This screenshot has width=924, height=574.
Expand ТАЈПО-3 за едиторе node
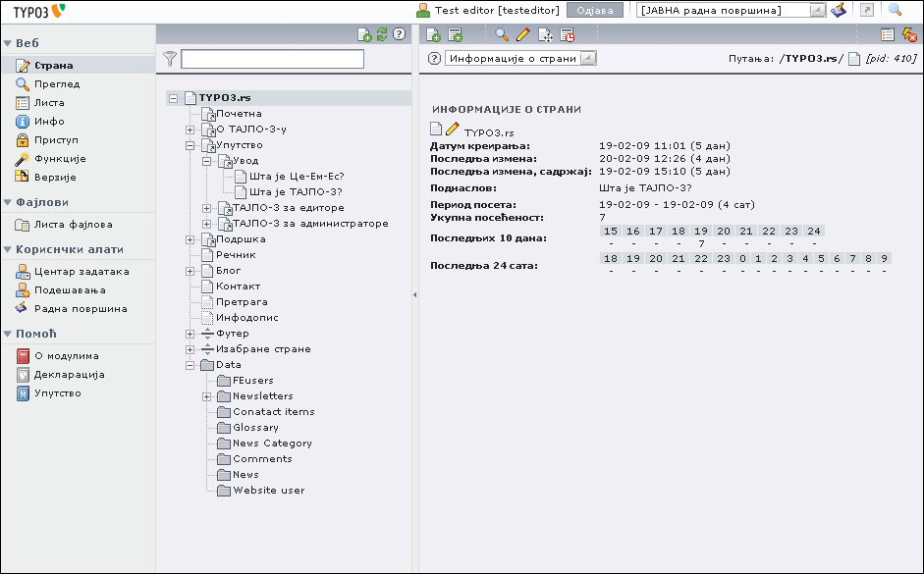pyautogui.click(x=206, y=208)
